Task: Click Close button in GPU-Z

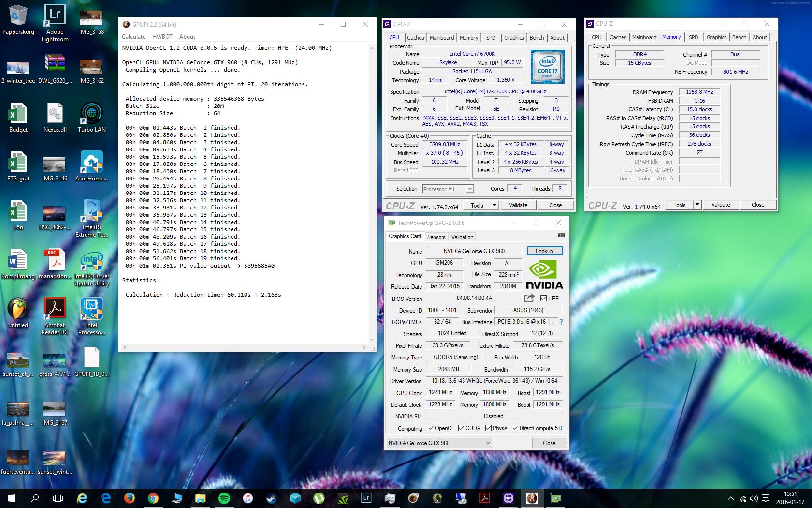Action: (549, 443)
